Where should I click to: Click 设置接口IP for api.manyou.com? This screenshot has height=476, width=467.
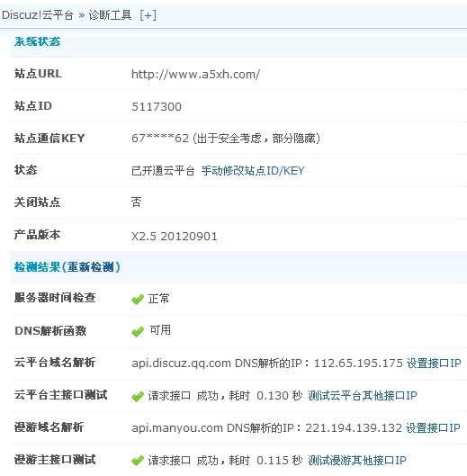pos(433,428)
